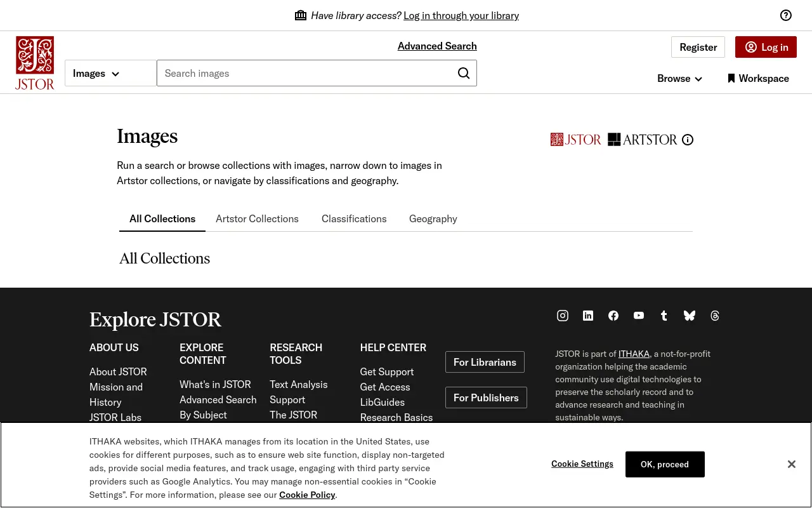
Task: Click the Explore JSTOR heading
Action: point(155,320)
